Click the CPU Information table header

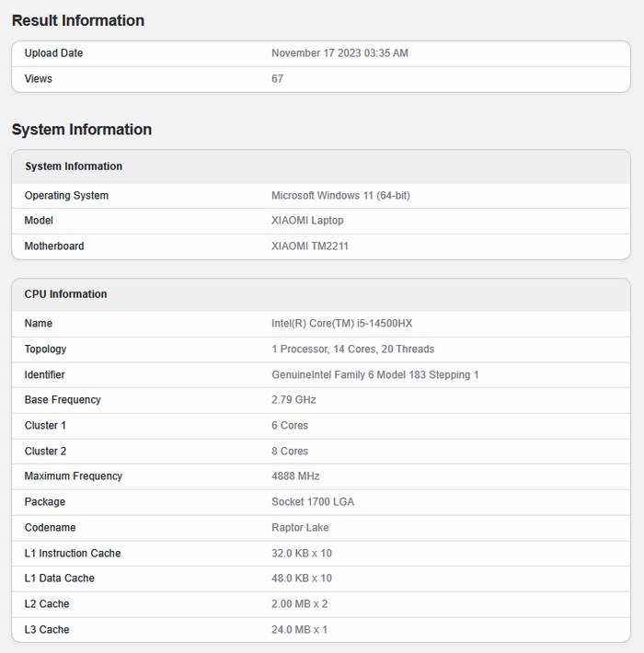coord(65,294)
